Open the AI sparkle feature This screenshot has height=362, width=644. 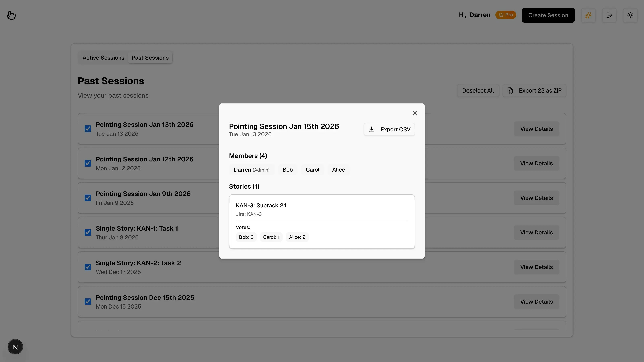(x=588, y=15)
